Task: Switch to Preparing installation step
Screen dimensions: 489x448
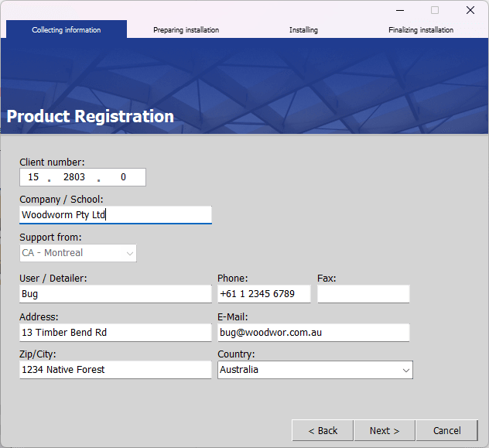Action: click(186, 30)
